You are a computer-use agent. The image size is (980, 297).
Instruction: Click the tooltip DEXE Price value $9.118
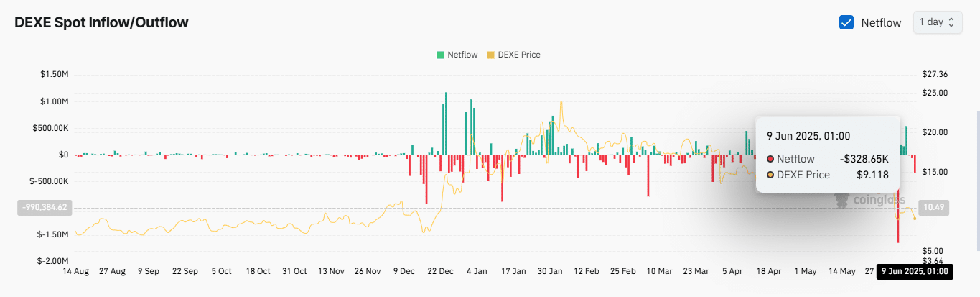tap(872, 175)
